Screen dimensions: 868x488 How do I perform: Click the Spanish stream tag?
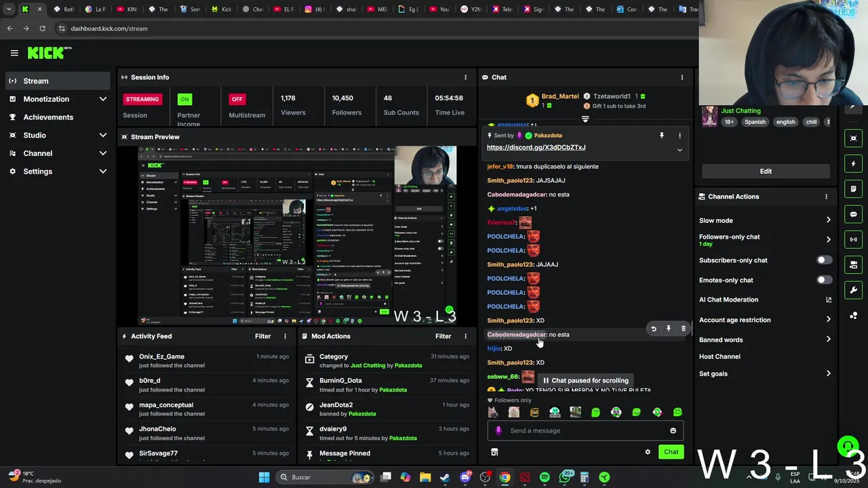755,122
